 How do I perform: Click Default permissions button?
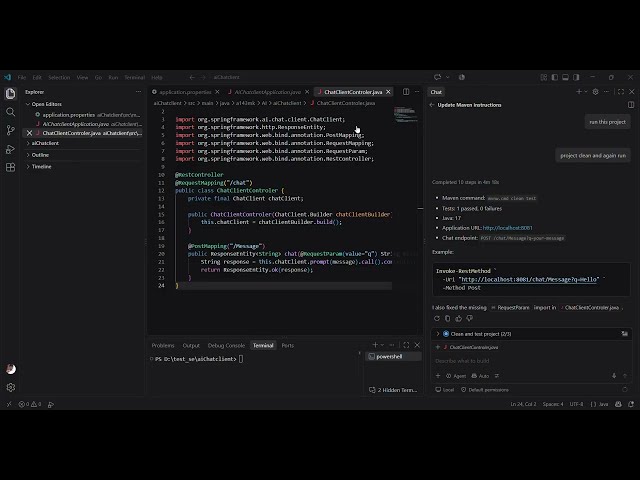pyautogui.click(x=485, y=390)
